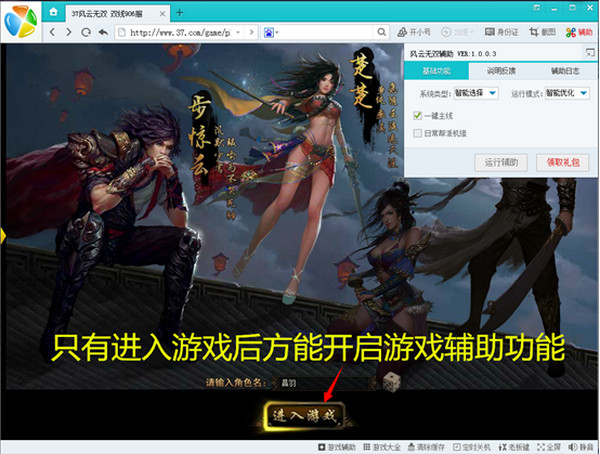Image resolution: width=600 pixels, height=454 pixels.
Task: Click the colorful browser logo
Action: 21,21
